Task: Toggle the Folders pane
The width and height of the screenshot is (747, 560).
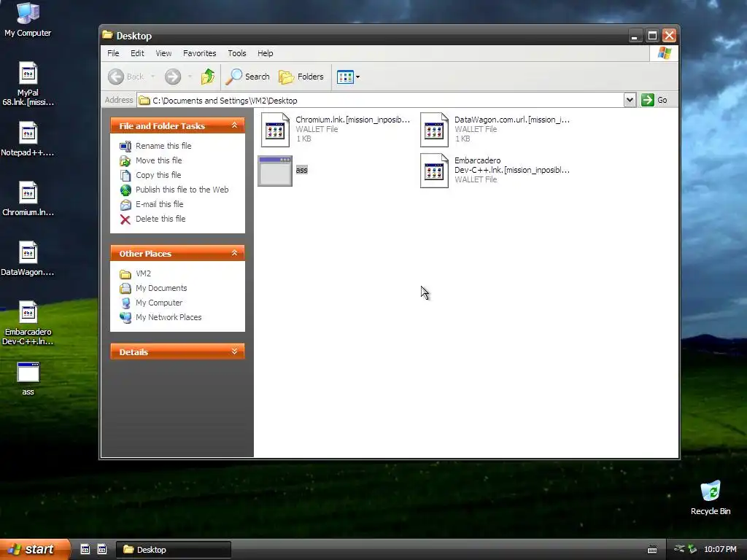Action: click(x=301, y=77)
